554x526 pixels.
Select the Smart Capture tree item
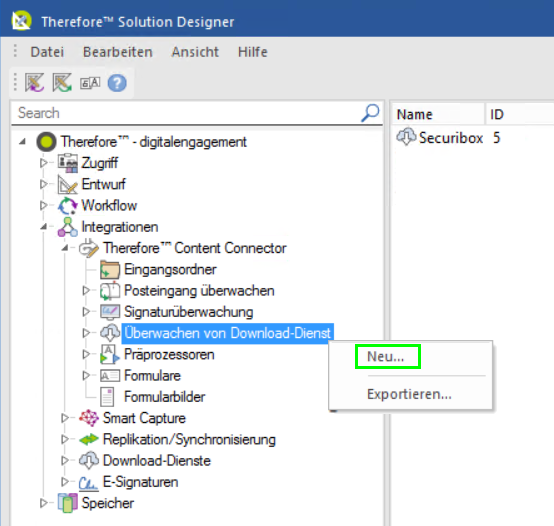click(144, 418)
